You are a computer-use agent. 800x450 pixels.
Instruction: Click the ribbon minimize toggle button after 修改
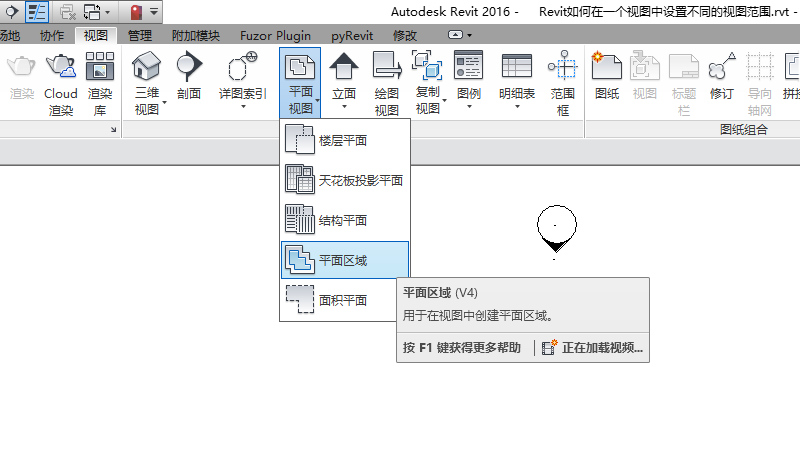coord(455,35)
